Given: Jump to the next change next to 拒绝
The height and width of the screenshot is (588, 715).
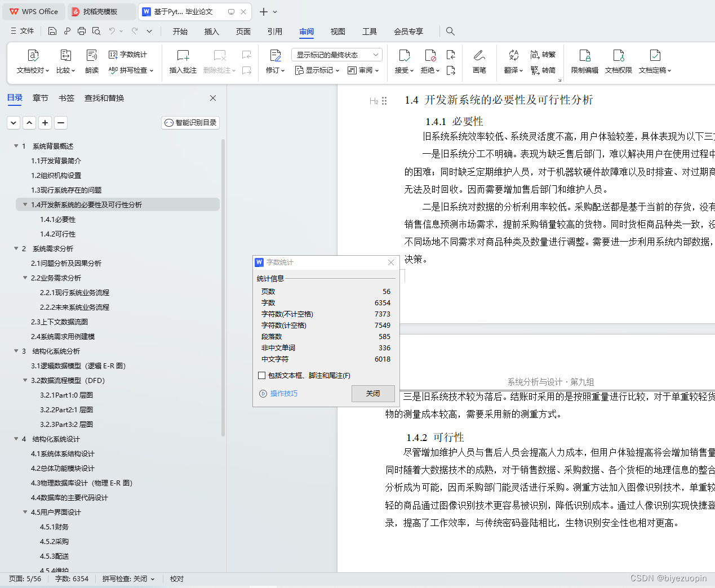Looking at the screenshot, I should click(451, 70).
